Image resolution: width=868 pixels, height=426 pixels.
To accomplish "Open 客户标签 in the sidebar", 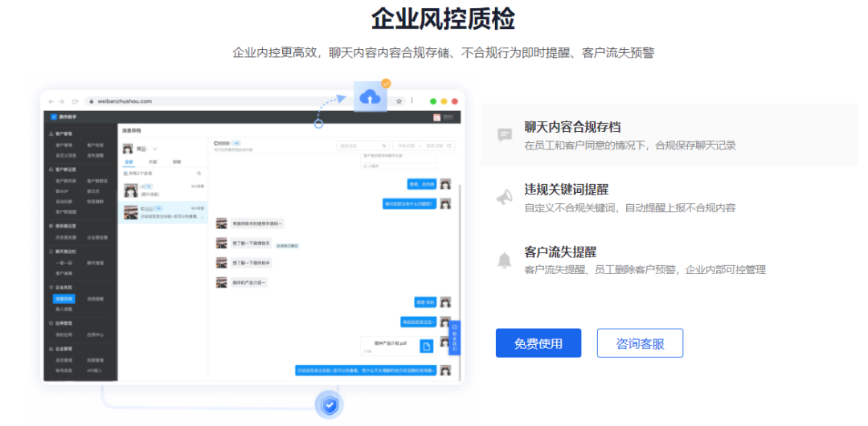I will pyautogui.click(x=93, y=145).
